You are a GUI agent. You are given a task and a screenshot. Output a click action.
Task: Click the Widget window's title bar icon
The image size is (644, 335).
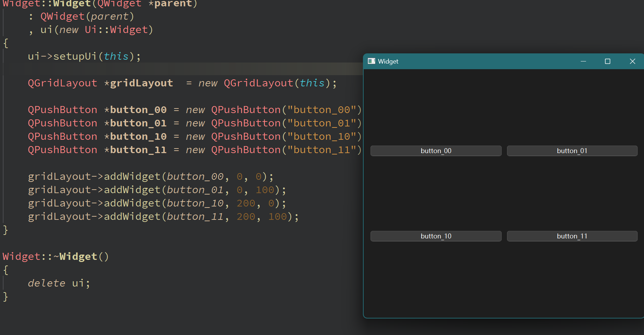(x=371, y=61)
